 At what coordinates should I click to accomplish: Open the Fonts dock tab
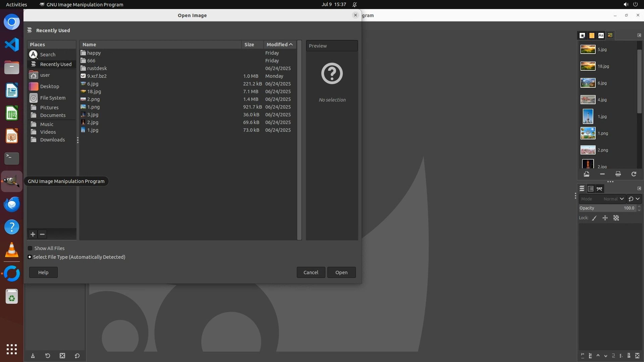(601, 35)
